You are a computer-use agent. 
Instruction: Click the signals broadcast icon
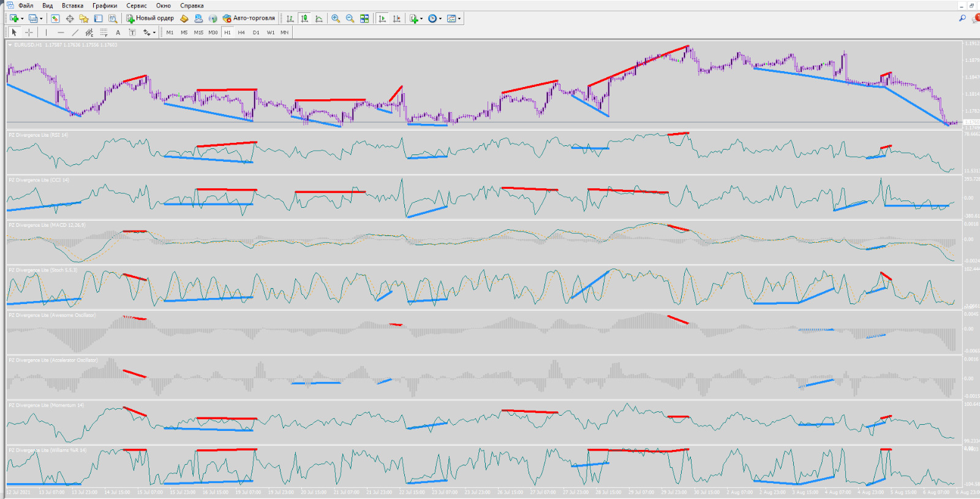click(x=213, y=18)
